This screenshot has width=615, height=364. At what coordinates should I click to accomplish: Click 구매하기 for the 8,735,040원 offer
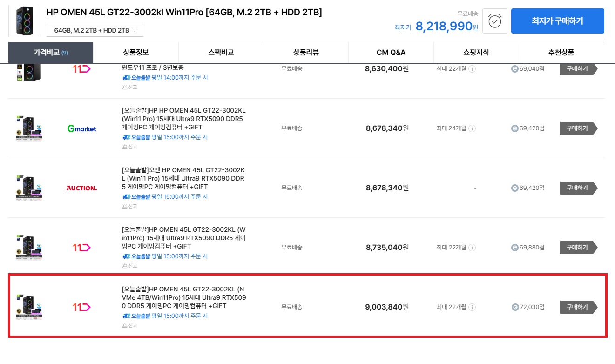pyautogui.click(x=578, y=248)
